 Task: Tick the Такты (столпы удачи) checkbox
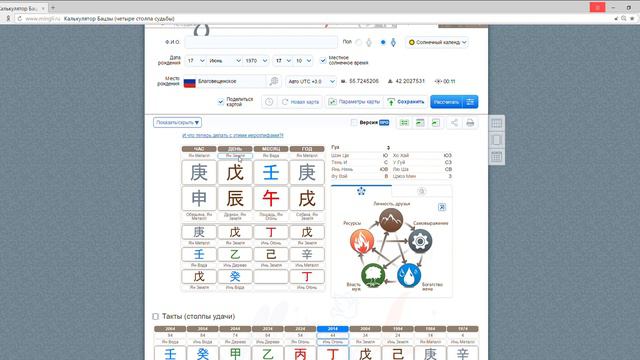(x=156, y=316)
